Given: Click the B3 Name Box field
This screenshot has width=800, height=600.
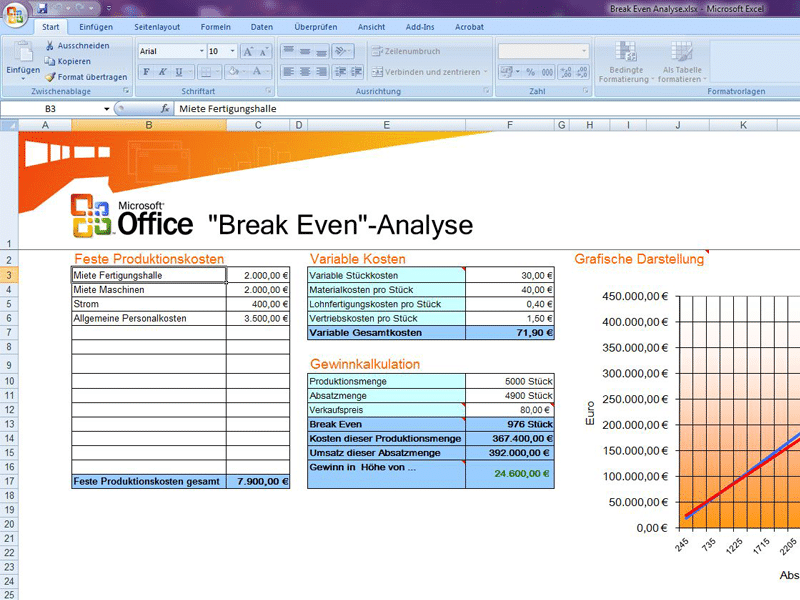Looking at the screenshot, I should 51,109.
